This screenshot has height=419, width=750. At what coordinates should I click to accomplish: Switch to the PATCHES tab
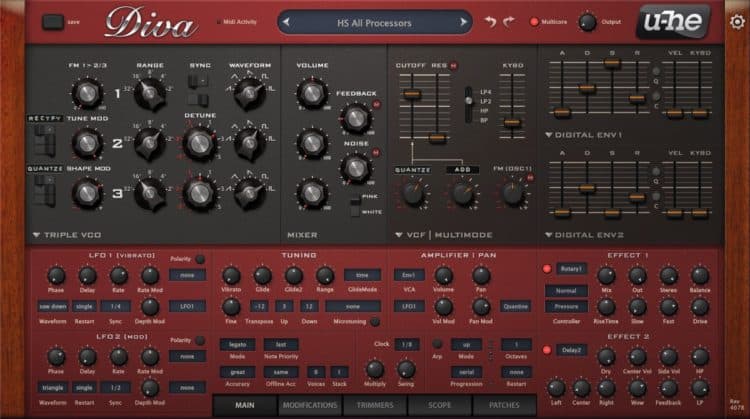click(504, 405)
